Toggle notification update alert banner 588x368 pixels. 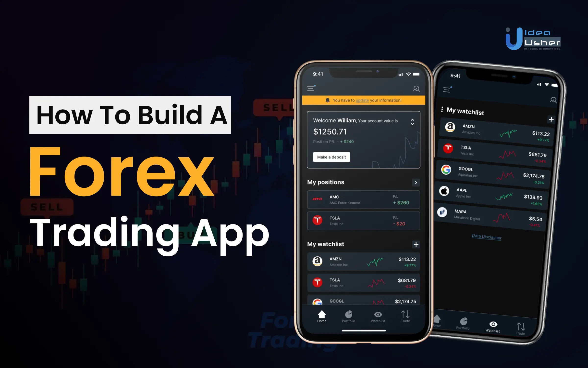[363, 100]
